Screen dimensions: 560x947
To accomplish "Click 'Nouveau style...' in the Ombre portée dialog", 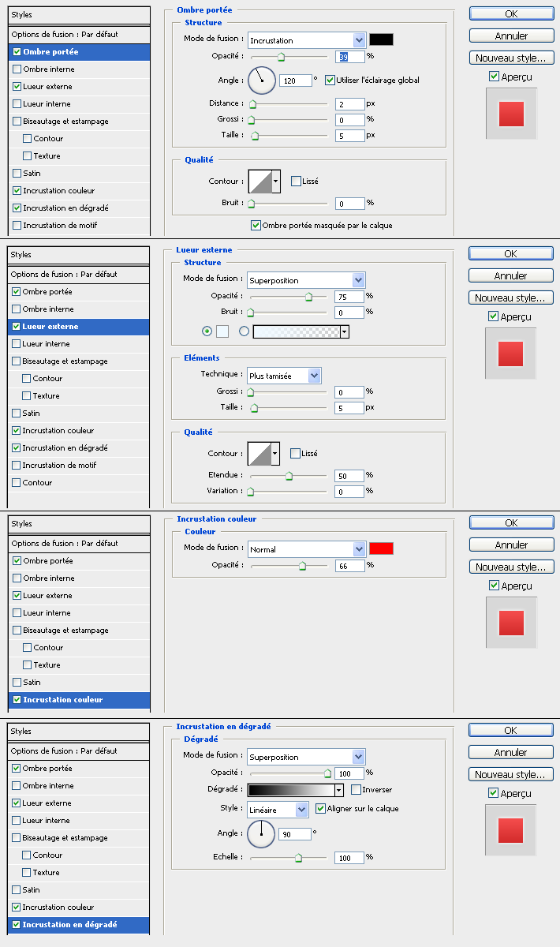I will point(510,58).
